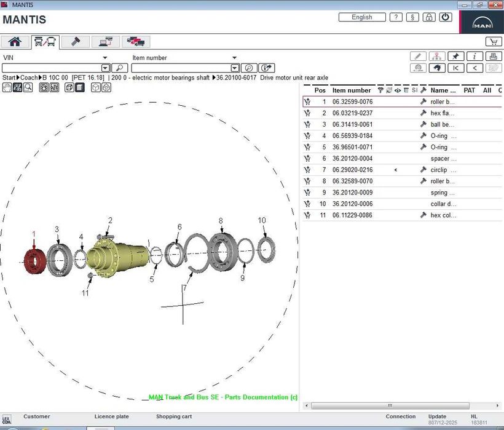Jump to first page button
Viewport: 504px width, 430px height.
pos(456,68)
